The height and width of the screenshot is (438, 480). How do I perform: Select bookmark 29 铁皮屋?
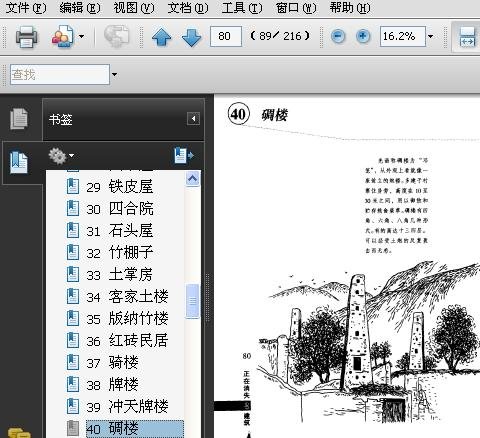[x=120, y=187]
